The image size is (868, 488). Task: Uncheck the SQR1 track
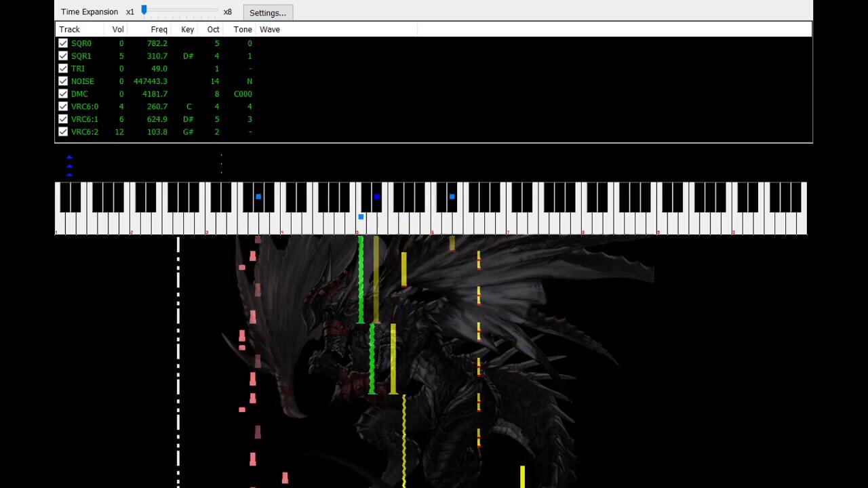[x=63, y=56]
